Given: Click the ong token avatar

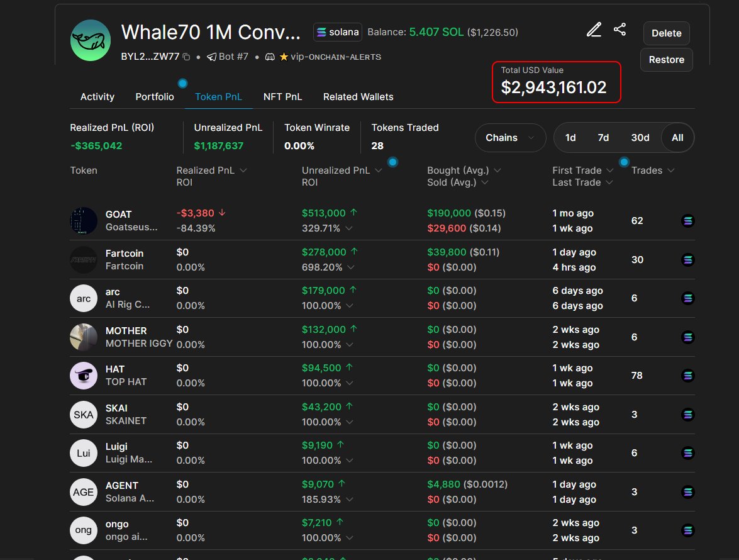Looking at the screenshot, I should [x=84, y=530].
